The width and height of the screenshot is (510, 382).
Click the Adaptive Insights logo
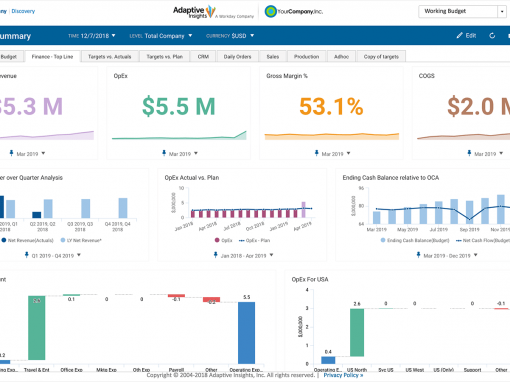tap(213, 12)
